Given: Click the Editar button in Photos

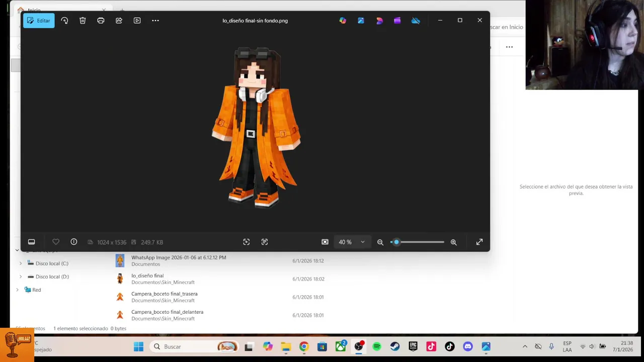Looking at the screenshot, I should (x=39, y=21).
